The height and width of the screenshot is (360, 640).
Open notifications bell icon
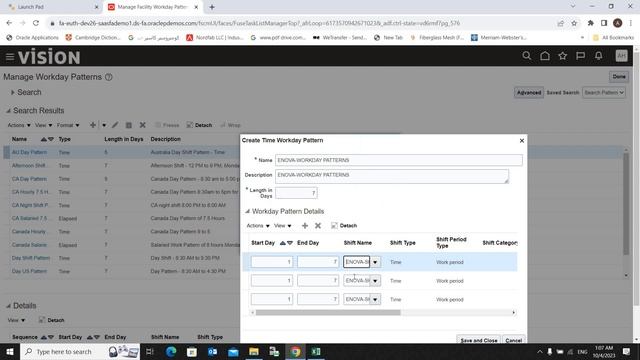(x=598, y=56)
